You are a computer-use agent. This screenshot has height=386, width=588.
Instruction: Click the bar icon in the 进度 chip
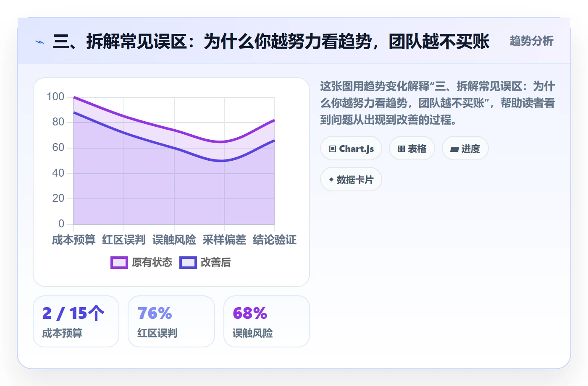tap(454, 149)
